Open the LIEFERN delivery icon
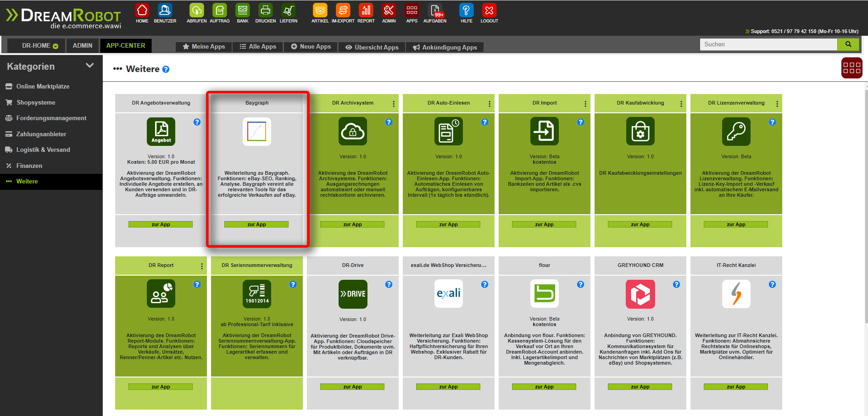The image size is (868, 416). [x=288, y=10]
